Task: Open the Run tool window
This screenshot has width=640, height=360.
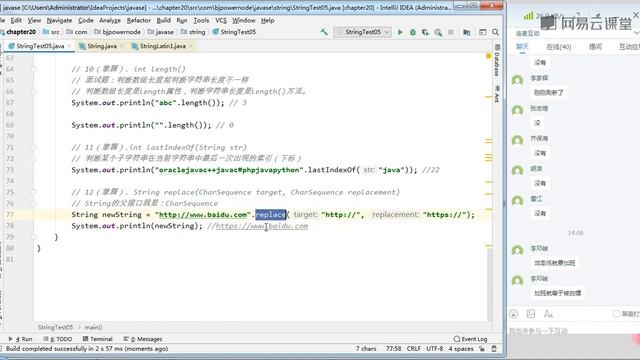Action: click(x=20, y=339)
